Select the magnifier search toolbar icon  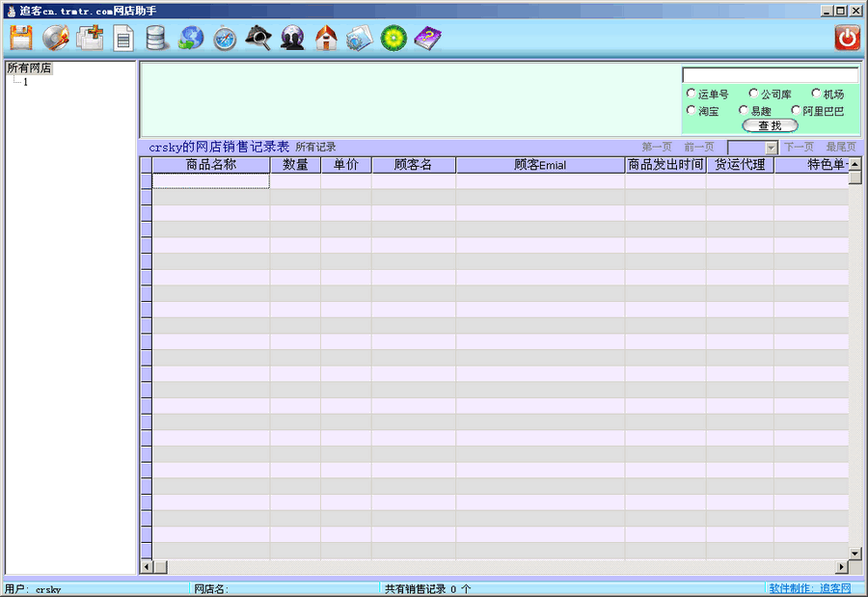(259, 39)
